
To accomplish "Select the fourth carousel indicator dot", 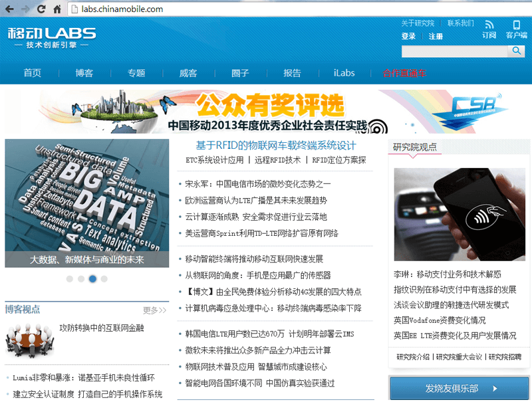I will pyautogui.click(x=104, y=279).
